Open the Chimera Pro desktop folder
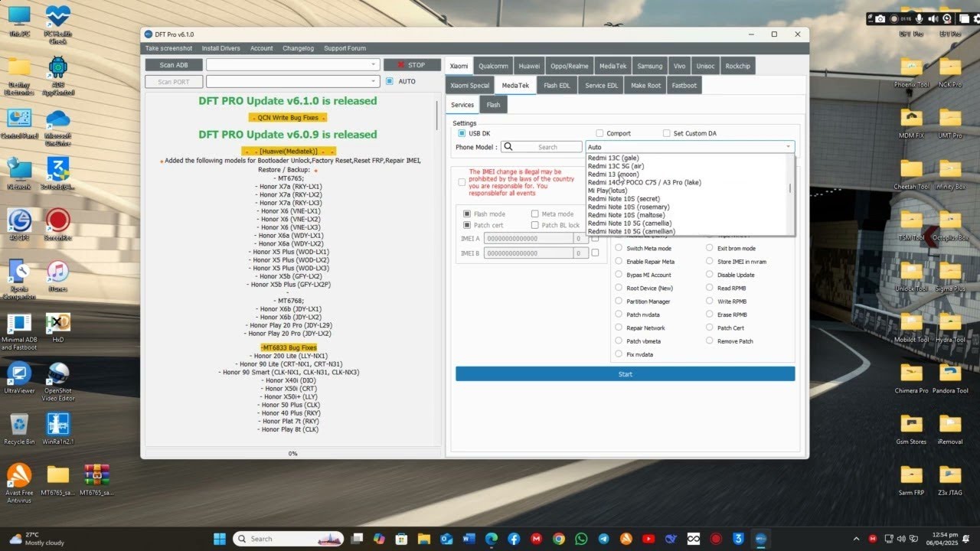This screenshot has width=980, height=551. coord(911,378)
